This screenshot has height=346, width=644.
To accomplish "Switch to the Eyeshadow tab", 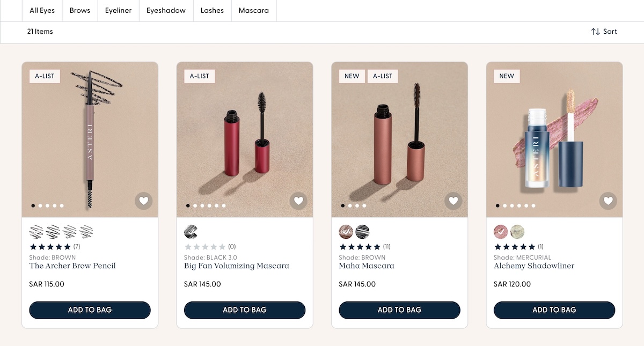I will (x=166, y=11).
